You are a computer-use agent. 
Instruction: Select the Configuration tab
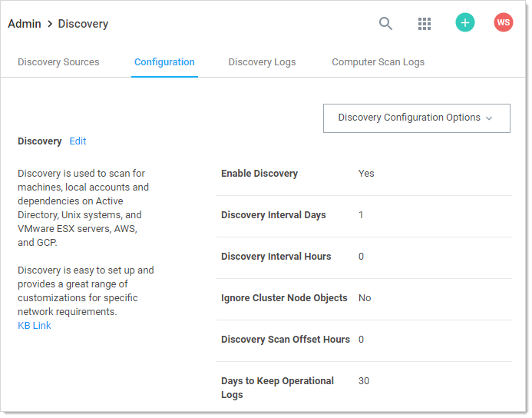click(x=164, y=62)
